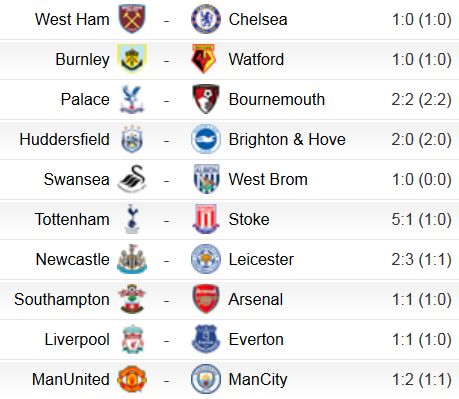The height and width of the screenshot is (399, 459).
Task: Click the ManUnited red crest
Action: 132,379
